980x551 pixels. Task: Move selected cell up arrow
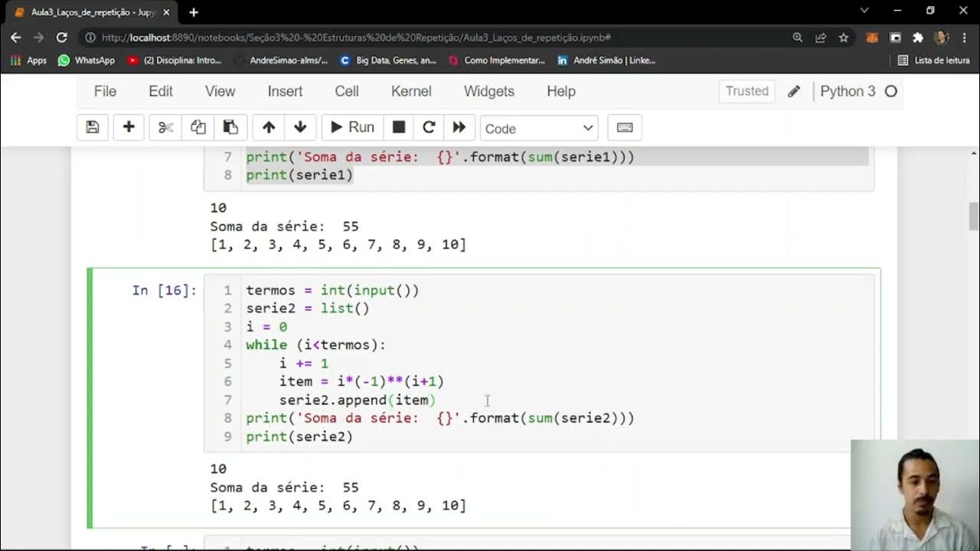[x=269, y=127]
